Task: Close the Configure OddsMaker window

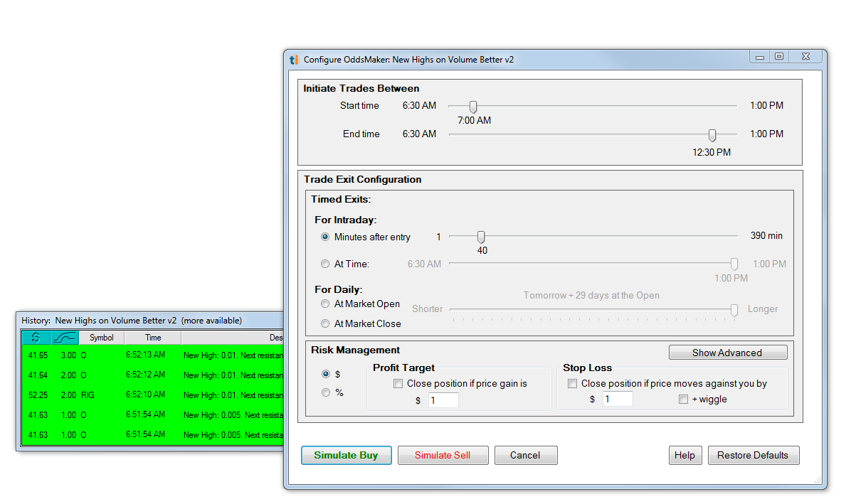Action: coord(805,56)
